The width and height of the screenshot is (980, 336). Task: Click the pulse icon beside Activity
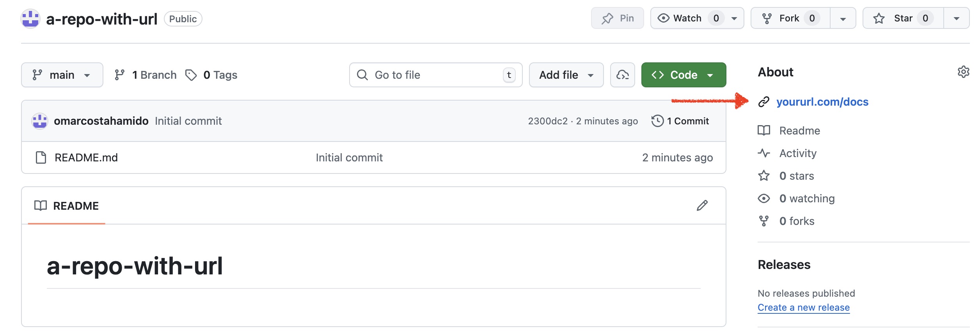[x=764, y=153]
